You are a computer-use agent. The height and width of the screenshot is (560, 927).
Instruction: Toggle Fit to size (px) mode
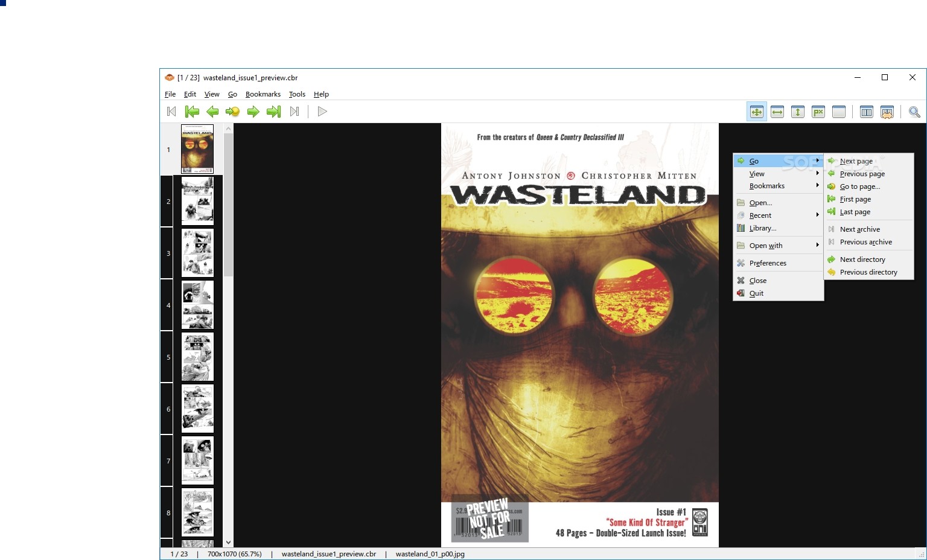[818, 112]
